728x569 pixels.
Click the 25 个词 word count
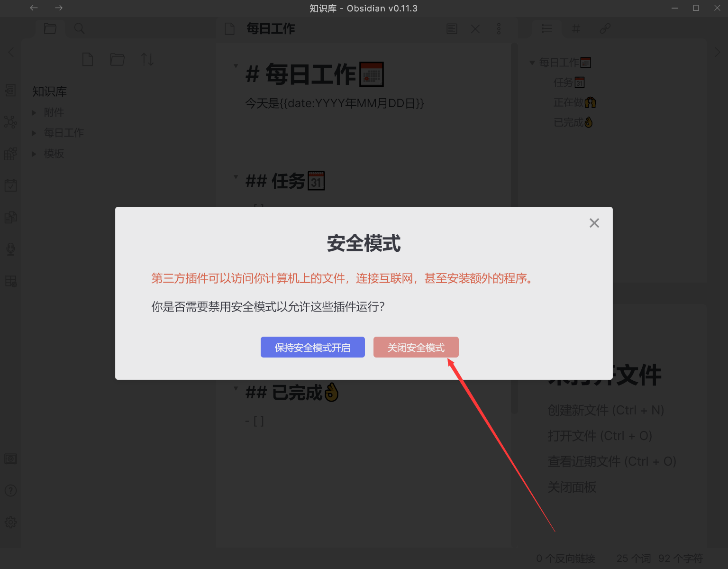[633, 559]
